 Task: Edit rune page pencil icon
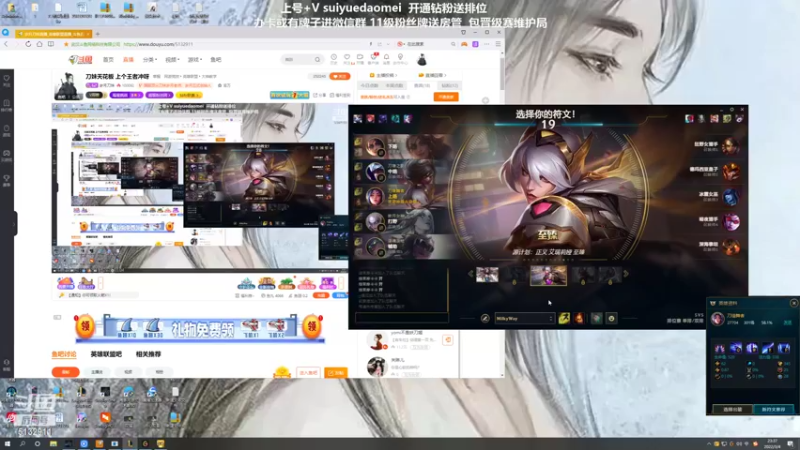point(485,318)
